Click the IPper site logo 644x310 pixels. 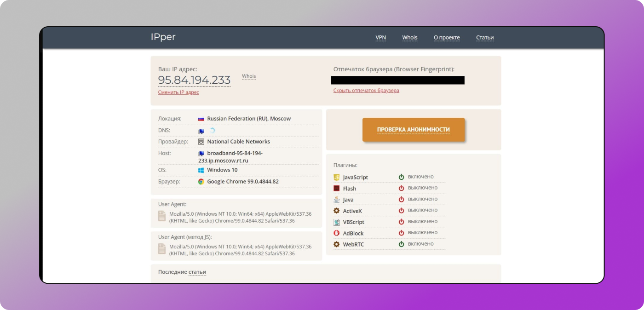pyautogui.click(x=163, y=37)
